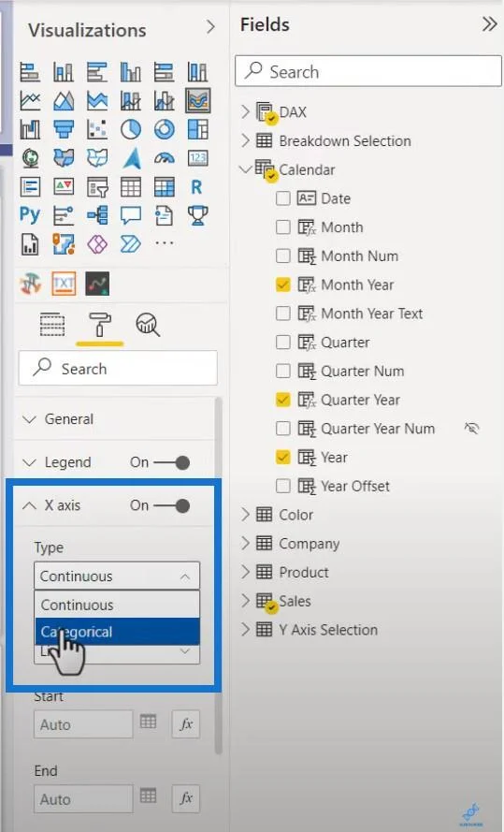Screen dimensions: 504x832
Task: Collapse the Fields pane with double arrows
Action: pos(489,24)
